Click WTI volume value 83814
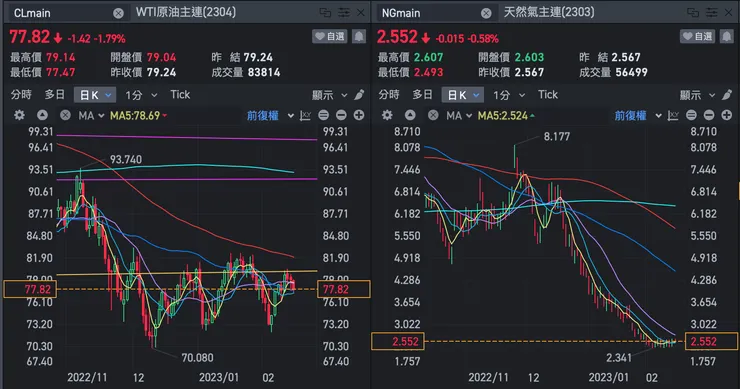Viewport: 740px width, 389px height. (264, 72)
